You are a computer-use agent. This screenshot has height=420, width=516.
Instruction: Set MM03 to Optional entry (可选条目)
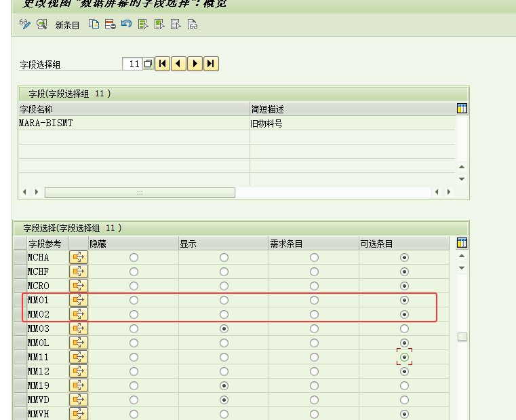tap(405, 328)
